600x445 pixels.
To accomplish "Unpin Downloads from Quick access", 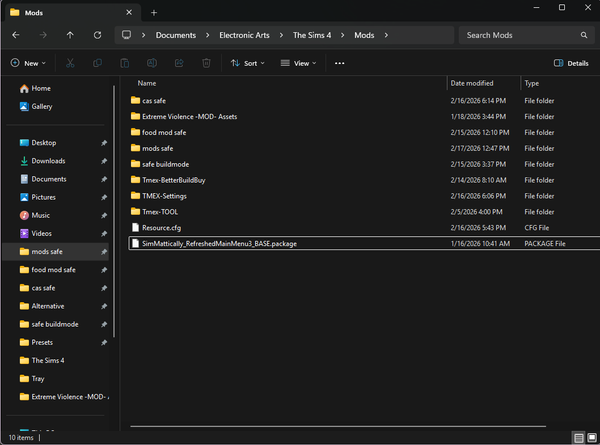I will (x=104, y=161).
